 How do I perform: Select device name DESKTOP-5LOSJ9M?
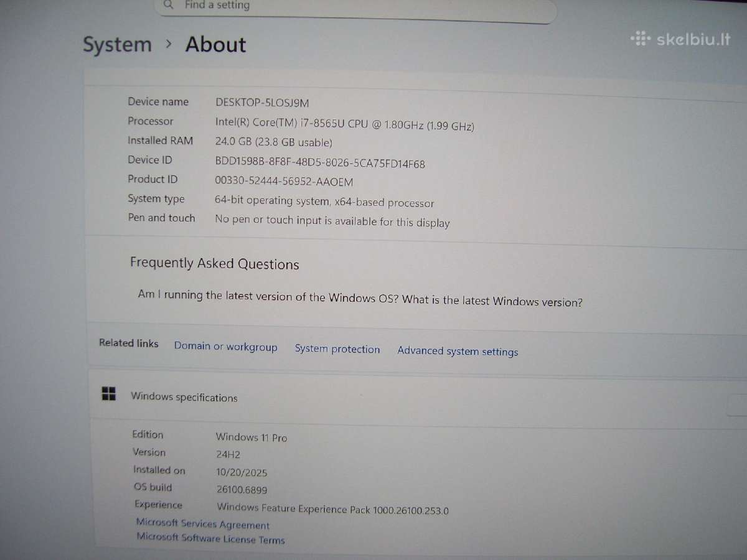tap(262, 103)
